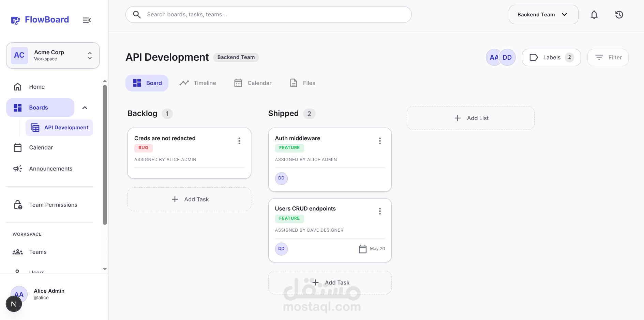Screen dimensions: 644x320
Task: Collapse the sidebar menu toggle
Action: pos(87,20)
